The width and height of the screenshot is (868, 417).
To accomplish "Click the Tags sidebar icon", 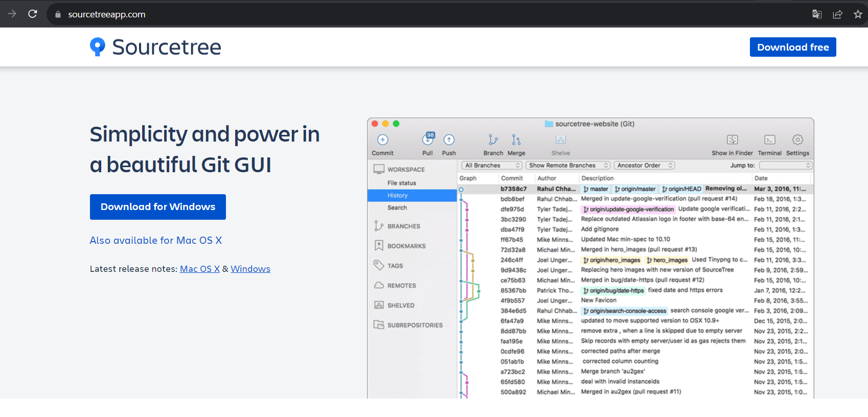I will (x=379, y=265).
